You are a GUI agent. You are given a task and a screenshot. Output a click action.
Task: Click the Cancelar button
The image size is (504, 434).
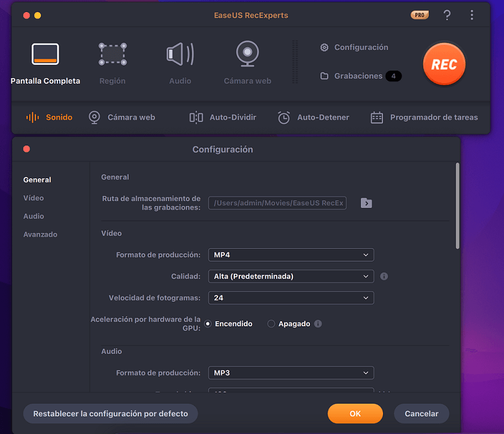click(421, 414)
